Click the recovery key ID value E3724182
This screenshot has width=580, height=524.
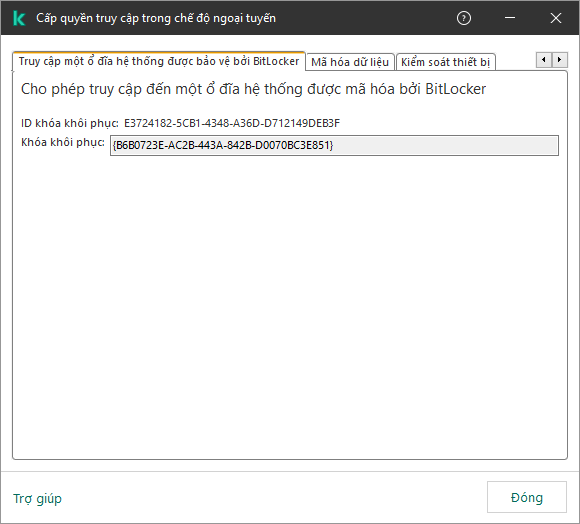pyautogui.click(x=232, y=123)
